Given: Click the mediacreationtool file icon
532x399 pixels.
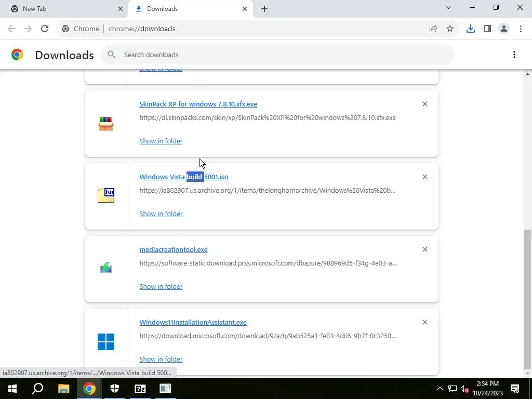Looking at the screenshot, I should 106,268.
